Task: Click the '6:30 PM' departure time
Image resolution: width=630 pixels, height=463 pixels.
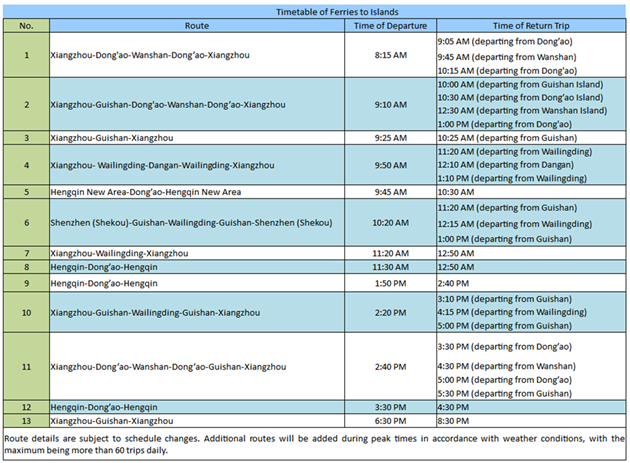Action: point(391,421)
